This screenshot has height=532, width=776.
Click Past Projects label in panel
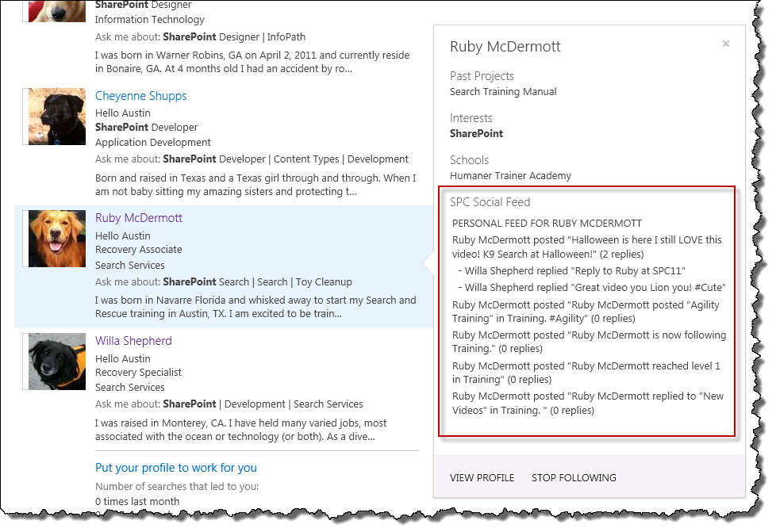click(482, 76)
